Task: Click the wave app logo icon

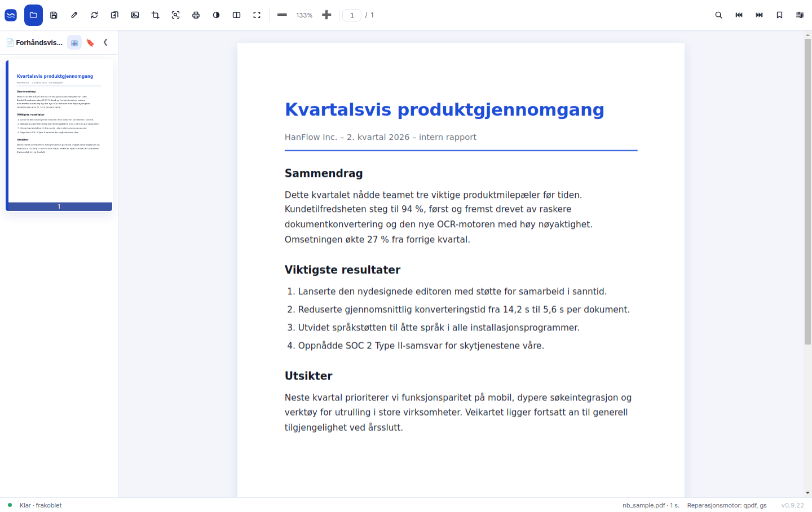Action: (11, 15)
